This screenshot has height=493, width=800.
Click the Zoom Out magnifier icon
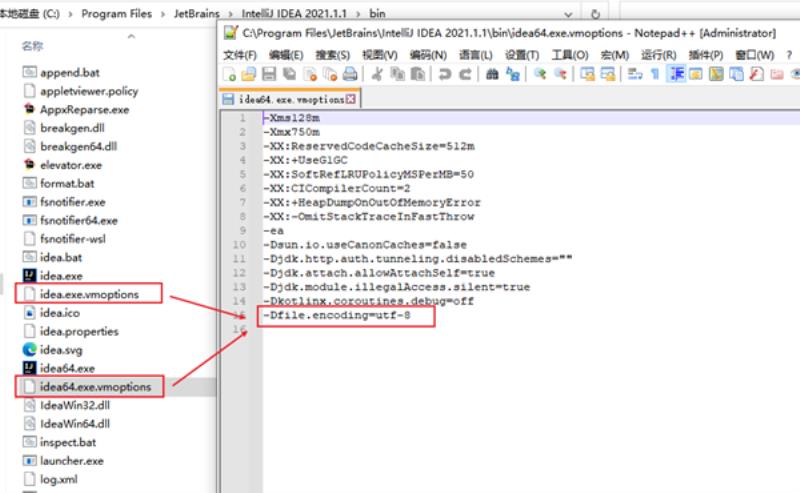click(560, 74)
